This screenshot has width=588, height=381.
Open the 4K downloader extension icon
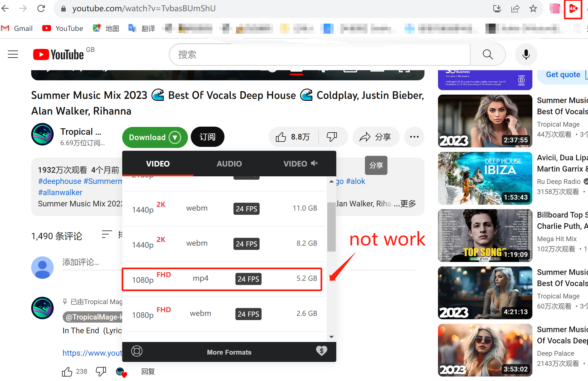click(573, 9)
